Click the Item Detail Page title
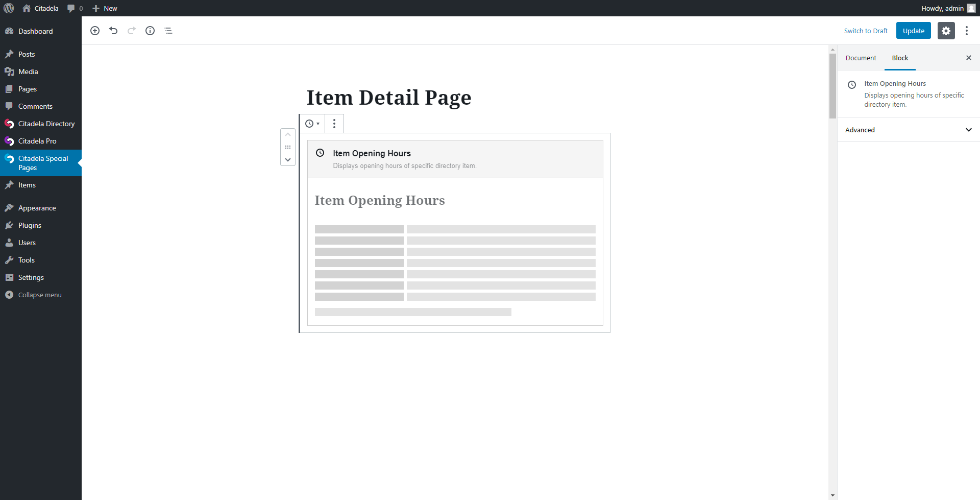This screenshot has height=500, width=980. tap(389, 98)
